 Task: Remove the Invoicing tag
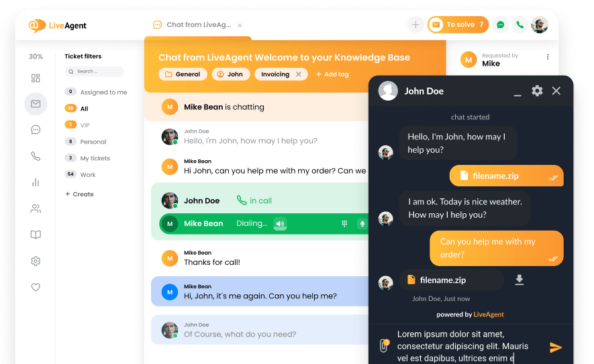[299, 74]
